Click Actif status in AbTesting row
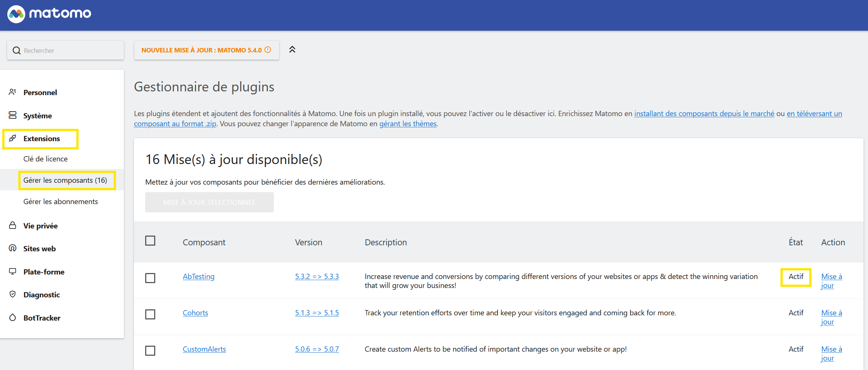This screenshot has width=868, height=370. click(796, 276)
